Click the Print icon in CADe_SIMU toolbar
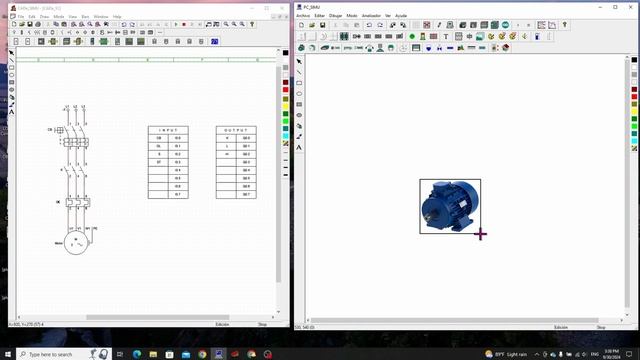The height and width of the screenshot is (360, 640). point(38,24)
